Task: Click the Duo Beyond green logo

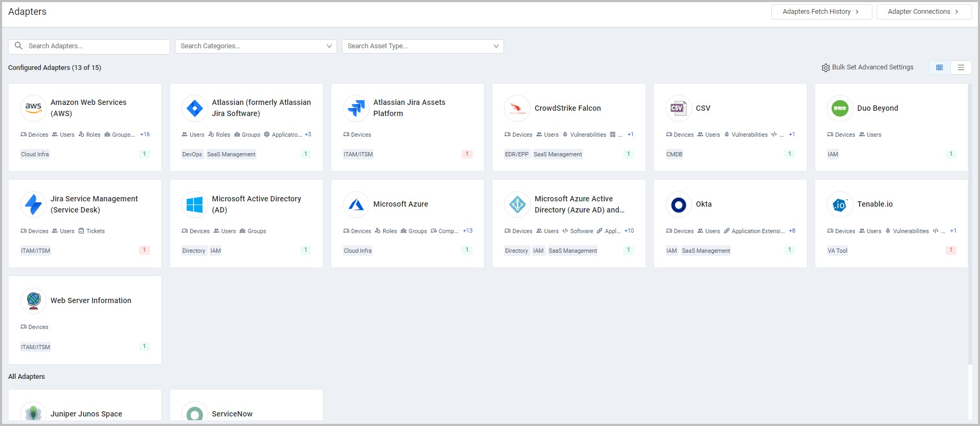Action: (840, 108)
